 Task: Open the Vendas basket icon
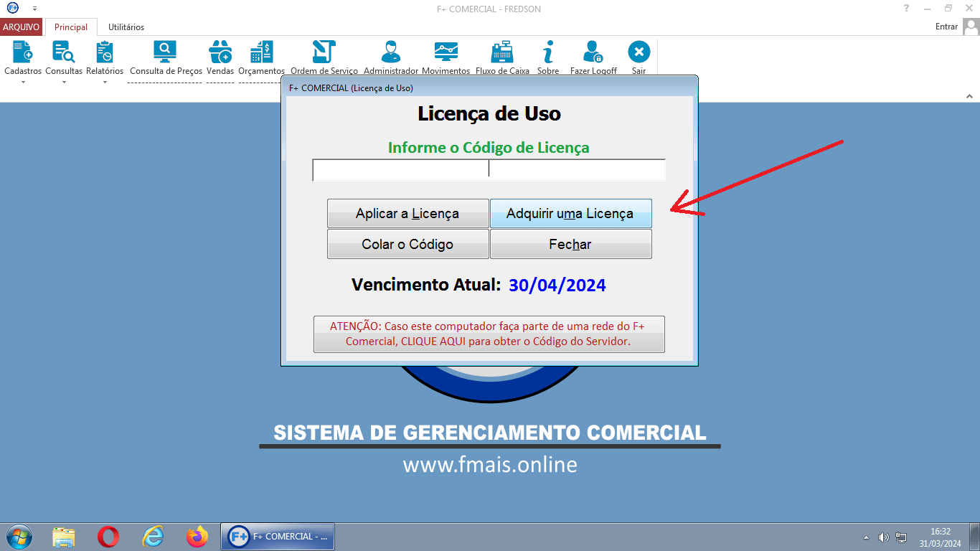tap(220, 52)
